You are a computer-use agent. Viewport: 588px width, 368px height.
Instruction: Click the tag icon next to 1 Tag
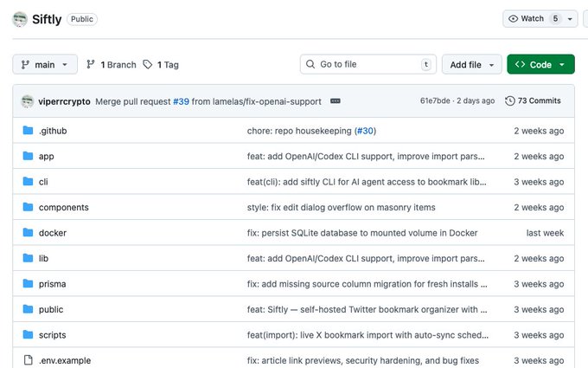147,65
